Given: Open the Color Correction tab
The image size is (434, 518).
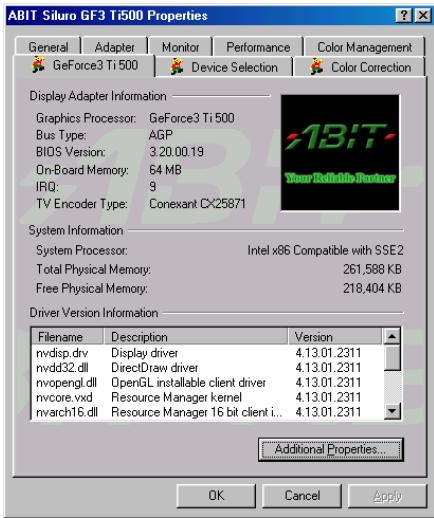Looking at the screenshot, I should (x=359, y=67).
